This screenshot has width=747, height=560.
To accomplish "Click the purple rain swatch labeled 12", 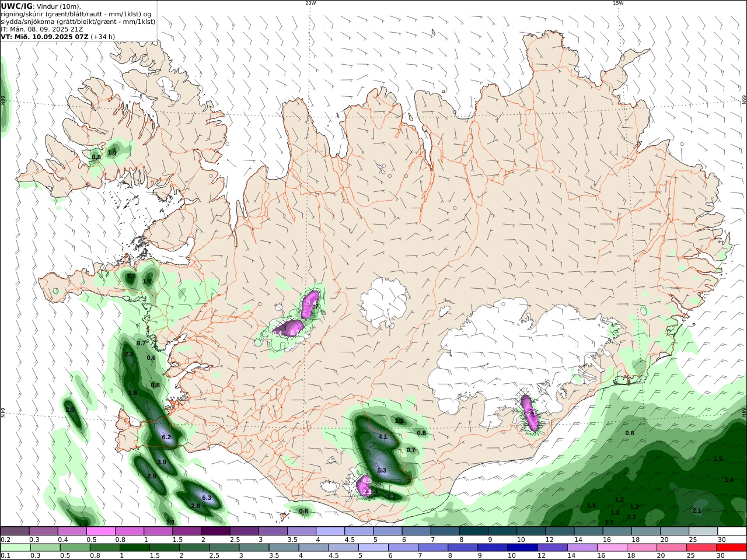I will click(551, 548).
